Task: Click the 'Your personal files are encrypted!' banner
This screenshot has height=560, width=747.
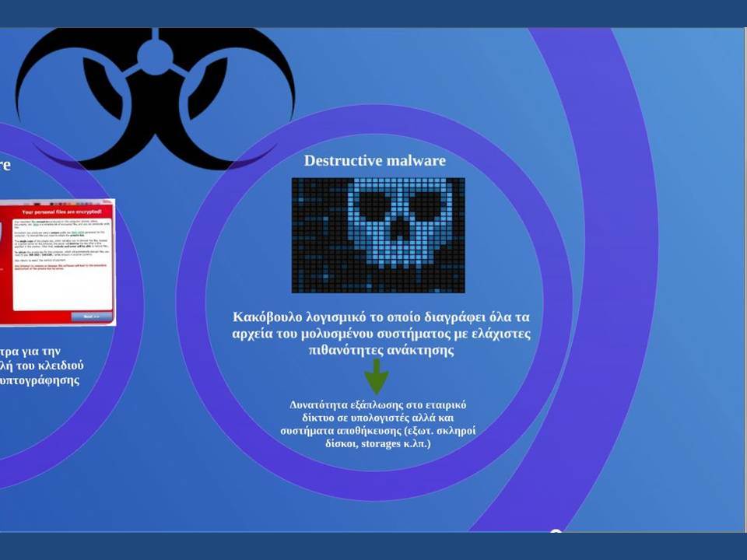Action: point(61,212)
